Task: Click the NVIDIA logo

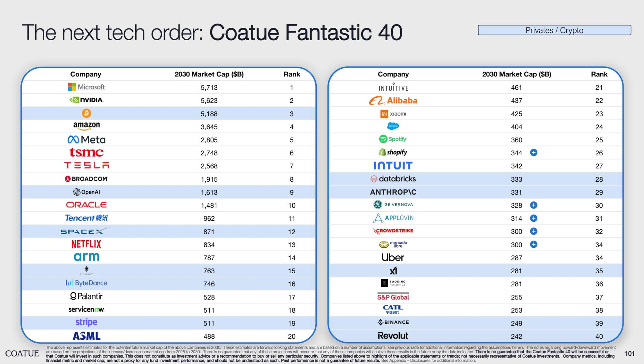Action: point(86,100)
